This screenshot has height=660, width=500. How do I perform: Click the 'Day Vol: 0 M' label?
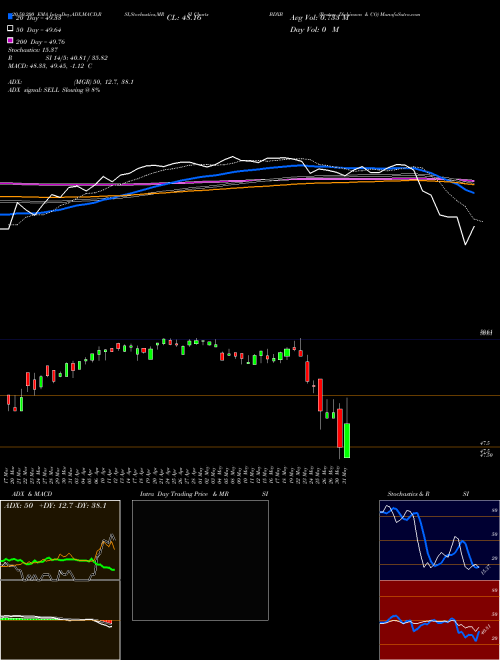[x=314, y=30]
